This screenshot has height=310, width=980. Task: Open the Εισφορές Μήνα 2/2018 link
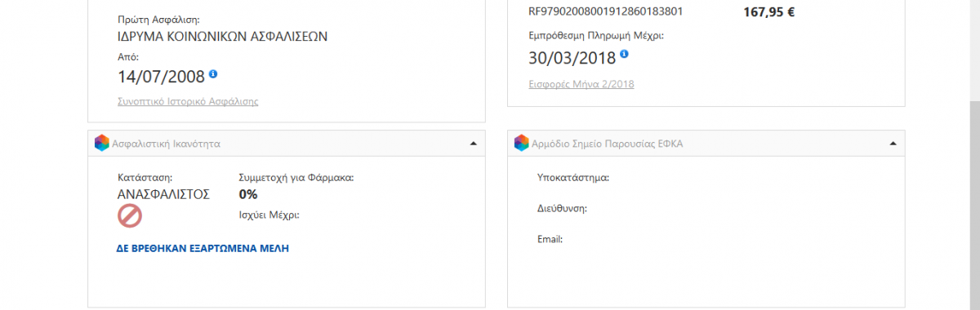(x=581, y=84)
